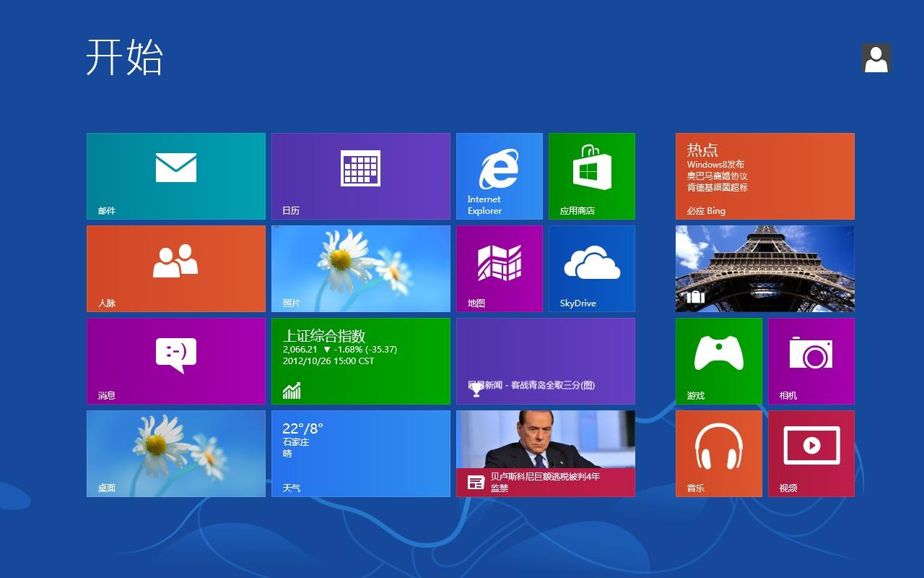Viewport: 924px width, 578px height.
Task: Launch the Calendar (日历) tile
Action: click(x=361, y=176)
